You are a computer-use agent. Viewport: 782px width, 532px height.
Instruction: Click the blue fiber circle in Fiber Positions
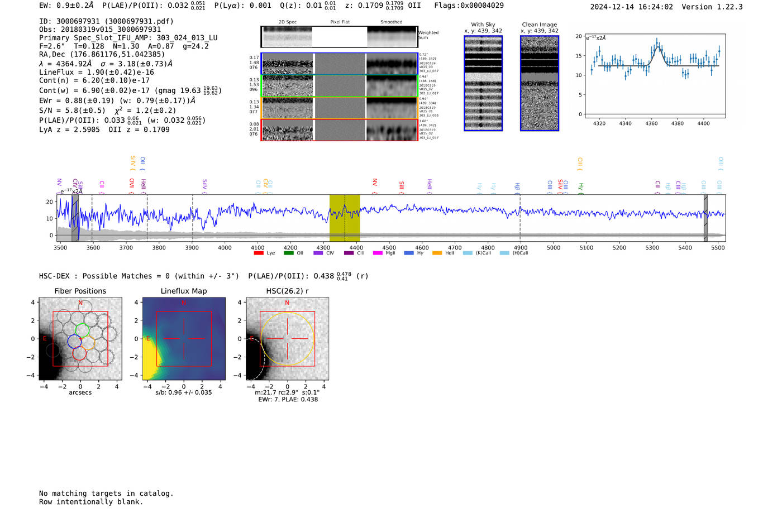coord(74,341)
